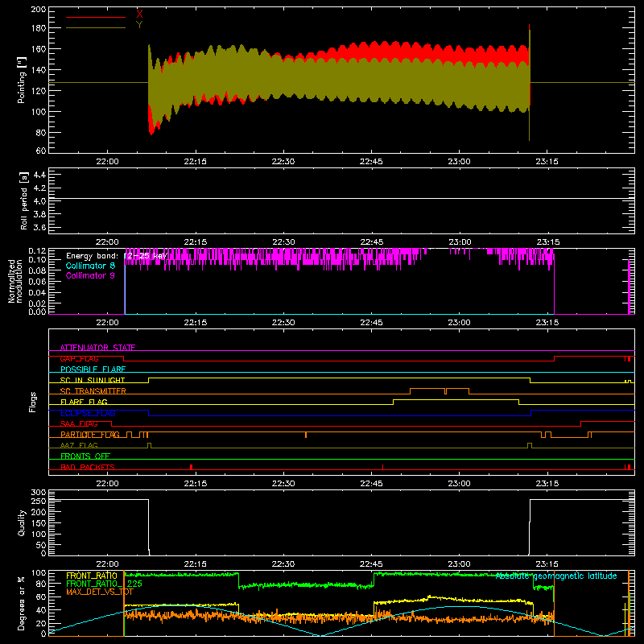Click the 250 tick on Quality axis
Image resolution: width=644 pixels, height=644 pixels.
tap(39, 502)
